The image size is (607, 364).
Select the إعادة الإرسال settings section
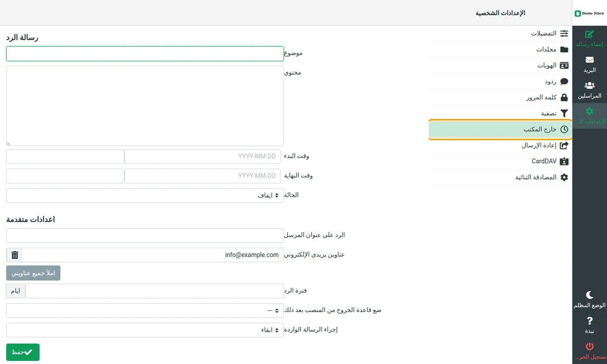pyautogui.click(x=500, y=146)
